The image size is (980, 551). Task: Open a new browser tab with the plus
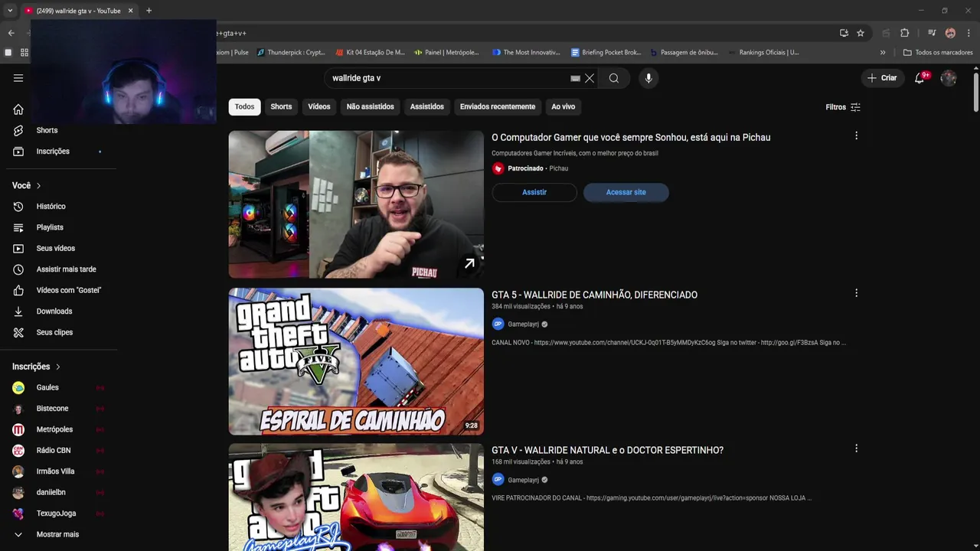pos(149,11)
